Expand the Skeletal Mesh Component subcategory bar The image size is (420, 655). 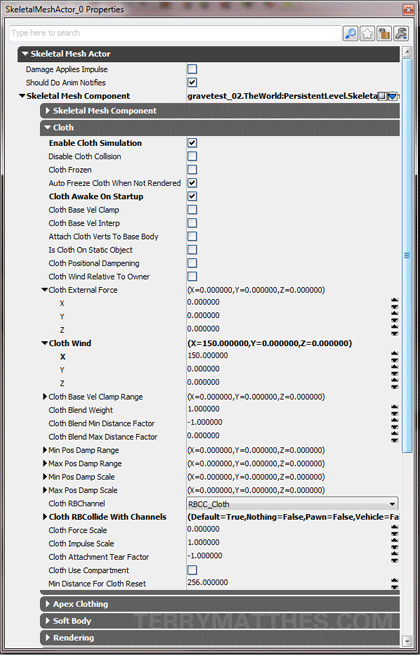219,111
